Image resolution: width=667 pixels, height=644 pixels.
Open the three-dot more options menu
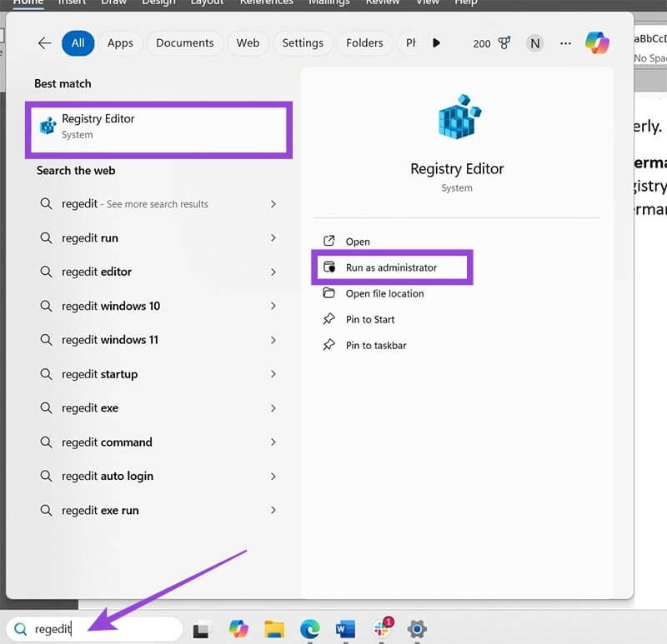[x=566, y=43]
